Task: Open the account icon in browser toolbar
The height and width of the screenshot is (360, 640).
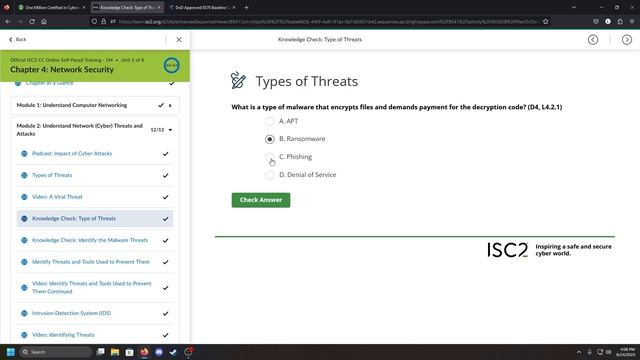Action: 608,21
